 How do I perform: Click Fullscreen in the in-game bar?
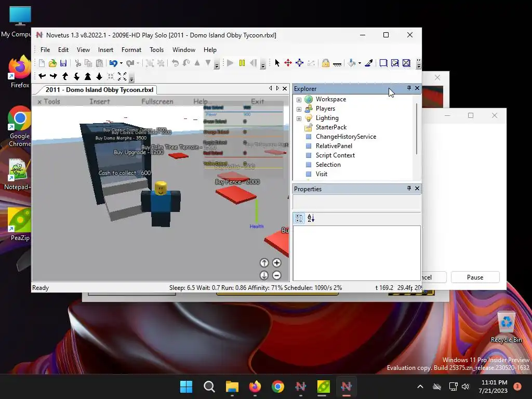click(x=157, y=101)
